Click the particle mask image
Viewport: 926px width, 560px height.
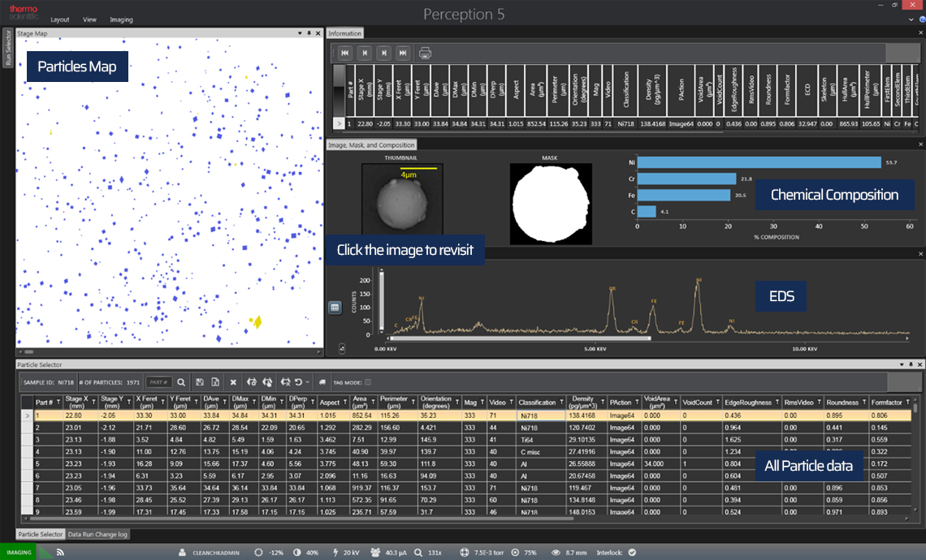pyautogui.click(x=551, y=204)
